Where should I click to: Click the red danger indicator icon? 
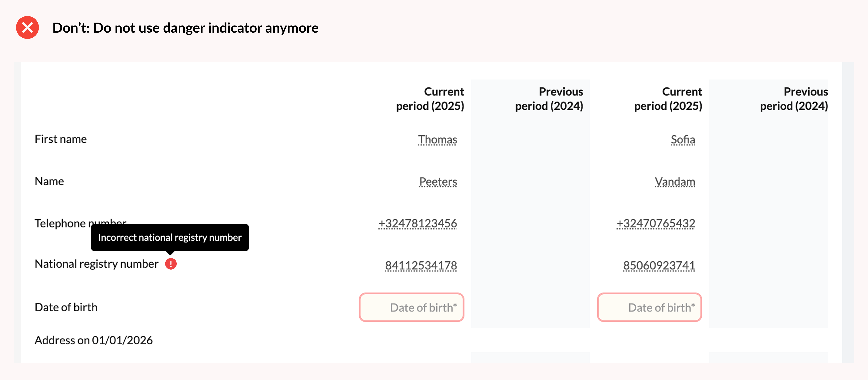171,264
